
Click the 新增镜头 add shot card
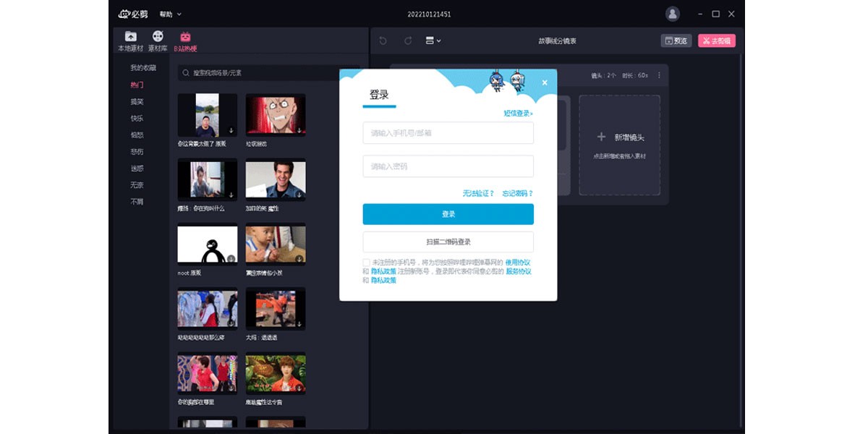point(619,145)
